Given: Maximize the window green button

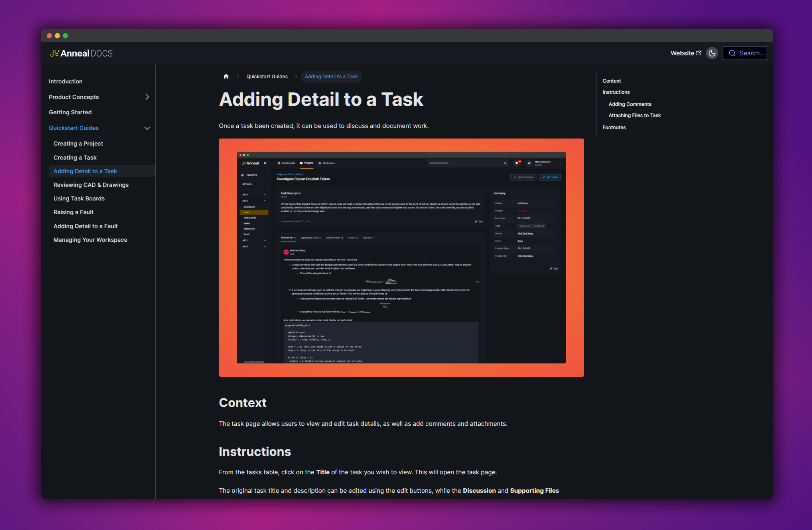Looking at the screenshot, I should (65, 36).
